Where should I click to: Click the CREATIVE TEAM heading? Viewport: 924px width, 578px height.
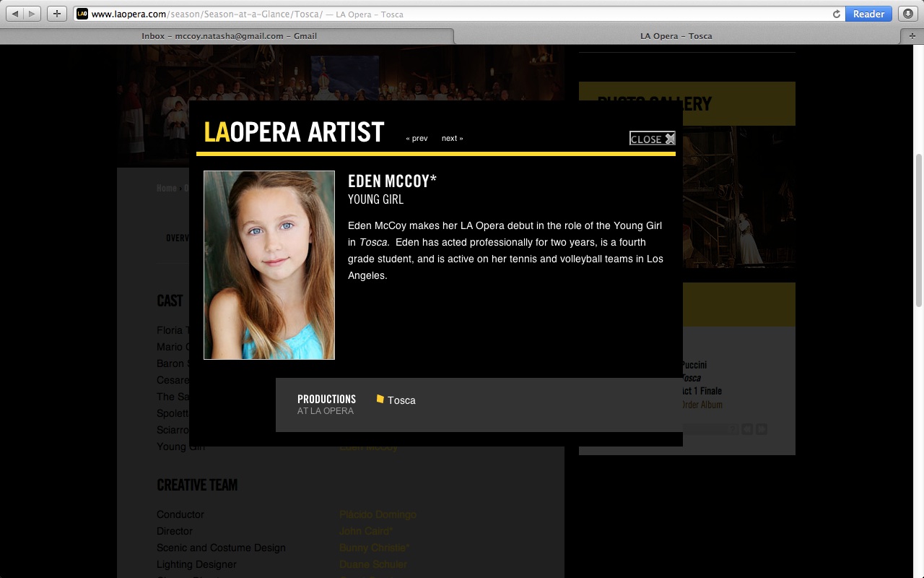pos(197,485)
